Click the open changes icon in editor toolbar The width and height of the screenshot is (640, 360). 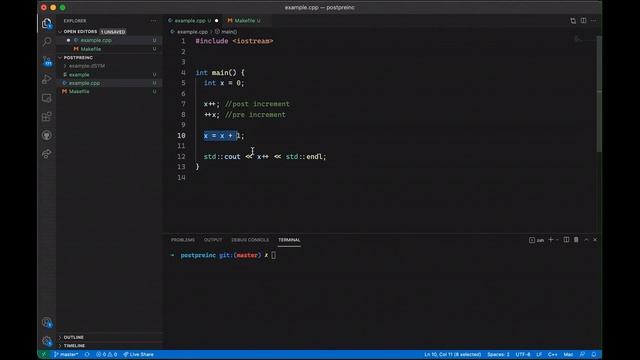pyautogui.click(x=573, y=20)
